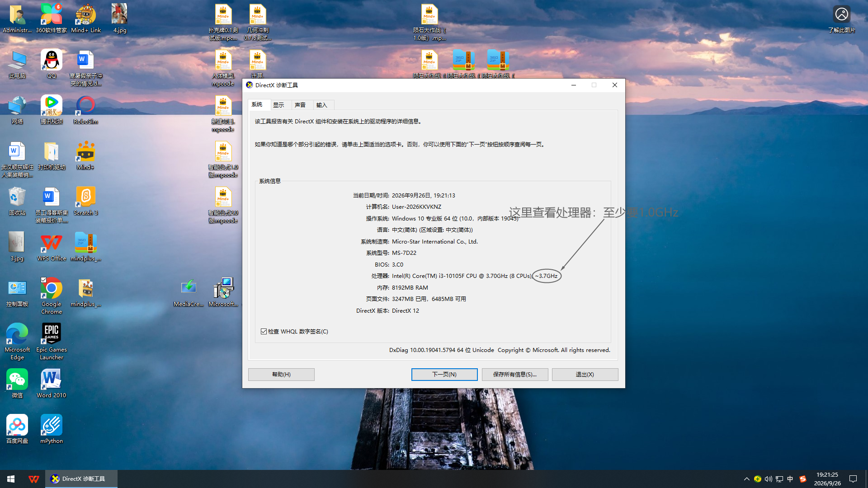The image size is (868, 488).
Task: Minimize the DirectX 诊断工具 window
Action: pyautogui.click(x=574, y=85)
